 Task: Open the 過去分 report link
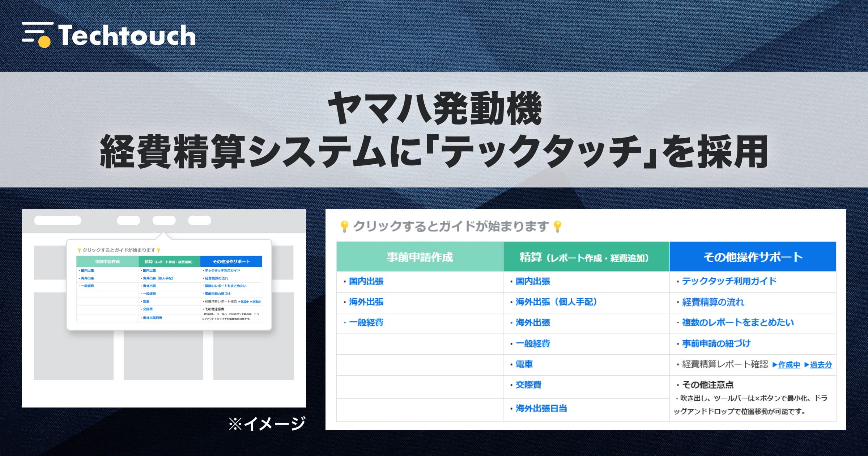[821, 365]
